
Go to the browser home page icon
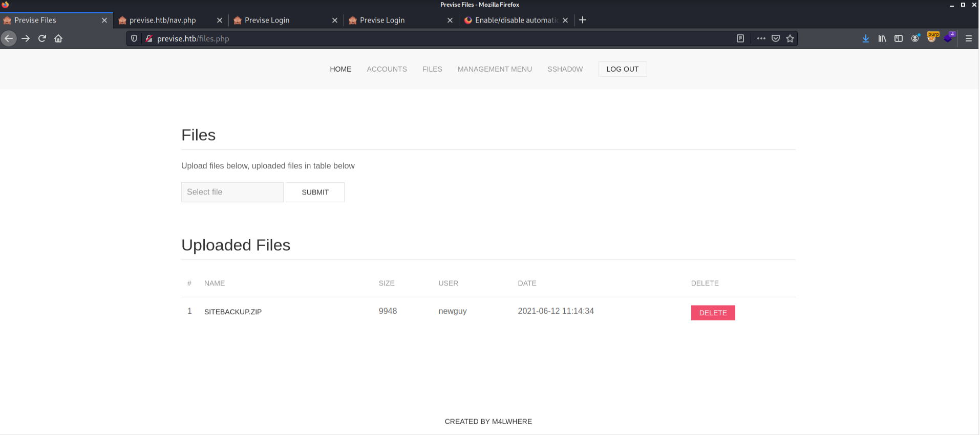[58, 38]
